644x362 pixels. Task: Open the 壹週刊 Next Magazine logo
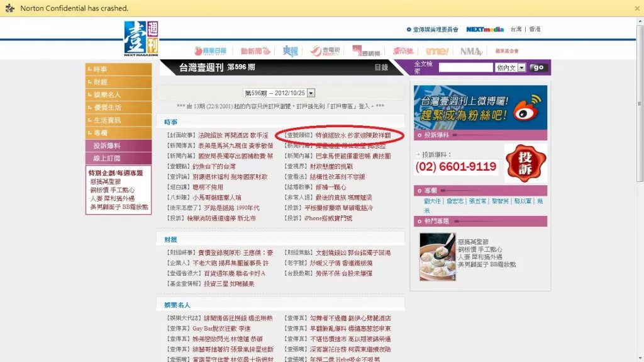coord(142,38)
